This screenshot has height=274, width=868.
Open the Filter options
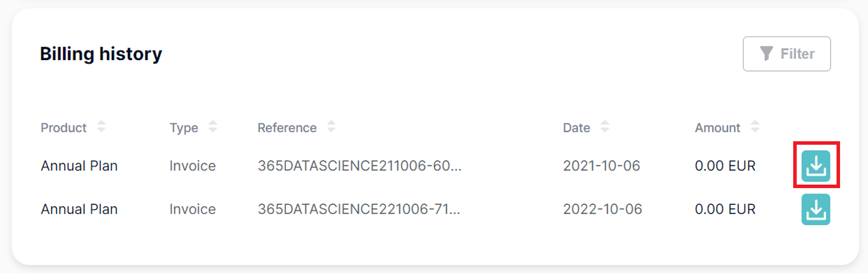786,54
